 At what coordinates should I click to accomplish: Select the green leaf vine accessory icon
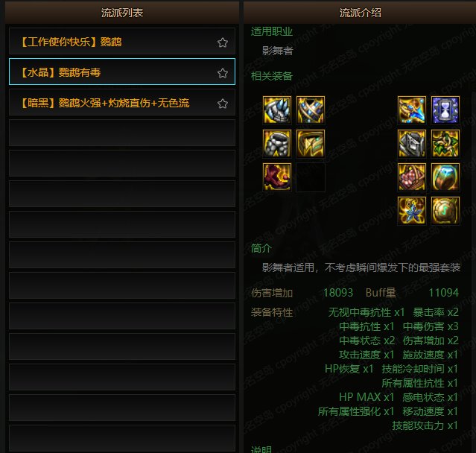point(445,143)
